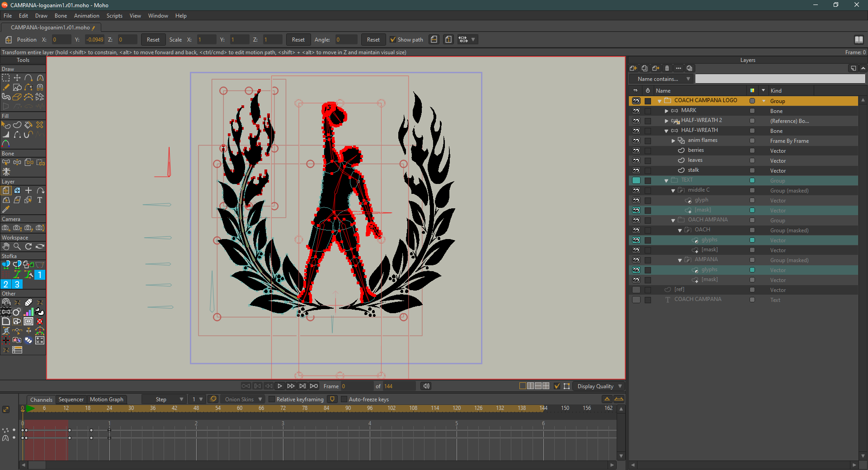
Task: Hide the berries layer visibility eye
Action: click(636, 150)
